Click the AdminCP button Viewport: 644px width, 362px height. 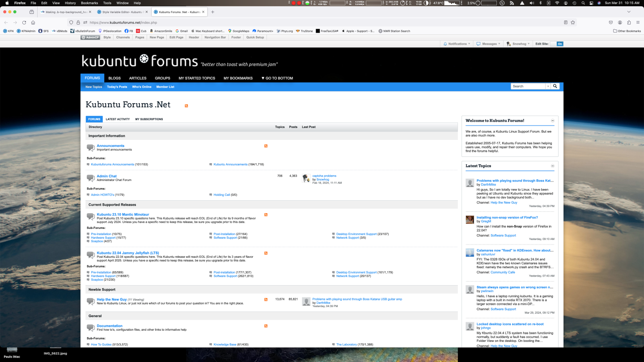tap(90, 38)
